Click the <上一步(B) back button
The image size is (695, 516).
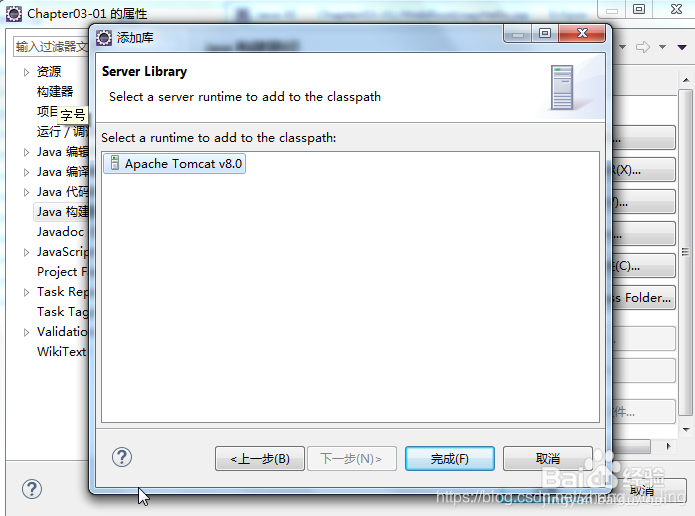point(260,458)
